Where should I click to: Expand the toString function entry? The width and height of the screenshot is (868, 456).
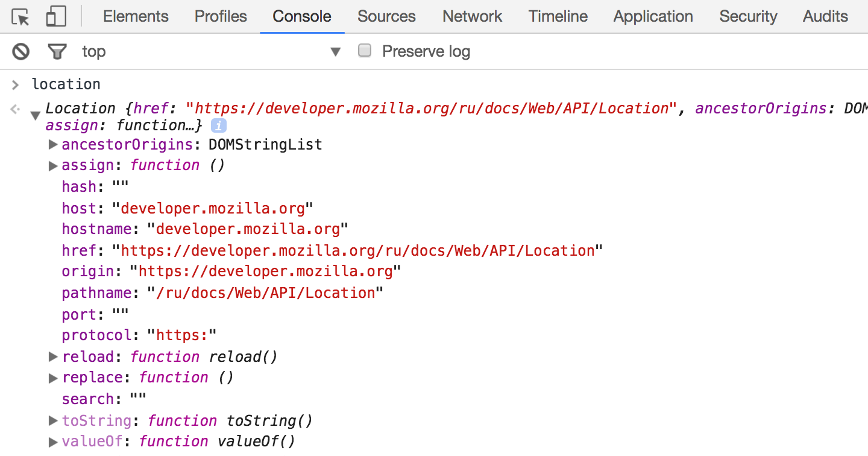tap(53, 420)
